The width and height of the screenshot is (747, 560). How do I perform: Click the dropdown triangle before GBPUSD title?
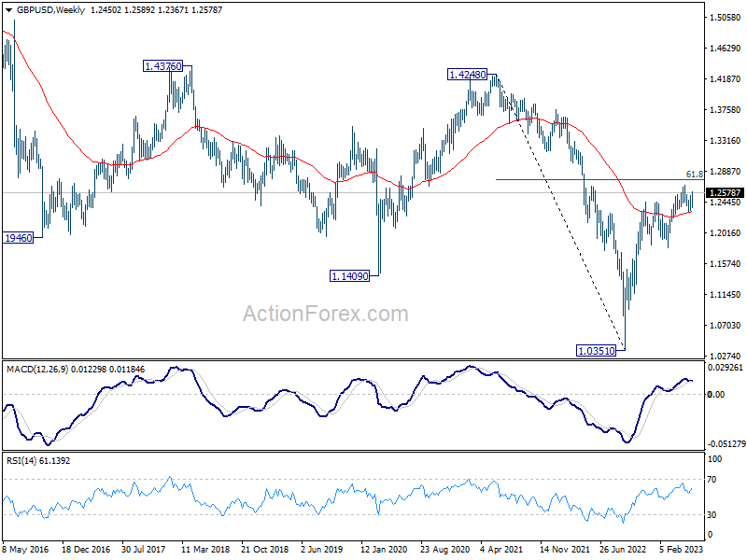point(9,10)
